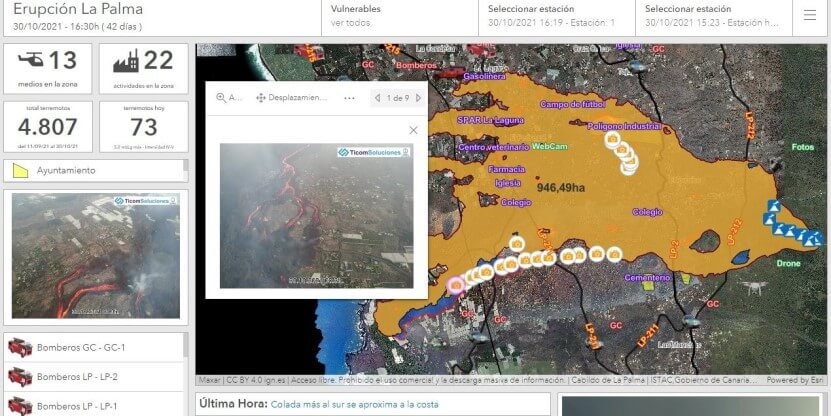Screen dimensions: 831x416
Task: Click the pink highlighted camera marker on map
Action: coord(456,285)
